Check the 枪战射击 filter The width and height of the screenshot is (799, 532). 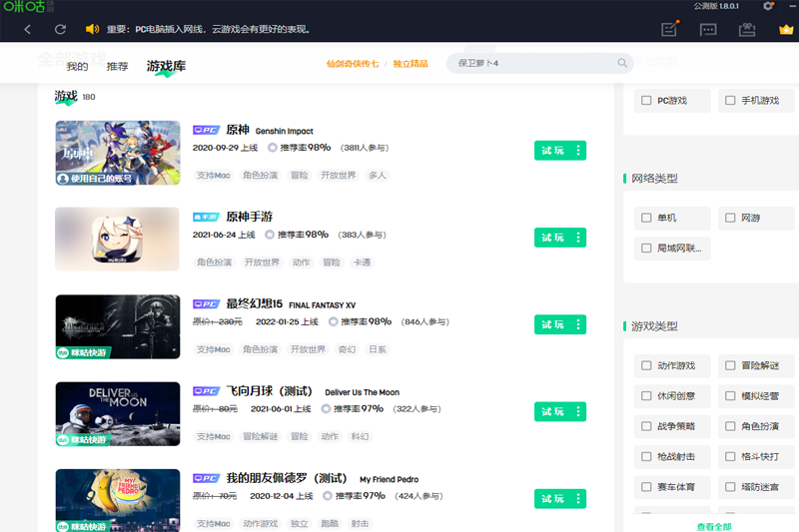(x=646, y=457)
